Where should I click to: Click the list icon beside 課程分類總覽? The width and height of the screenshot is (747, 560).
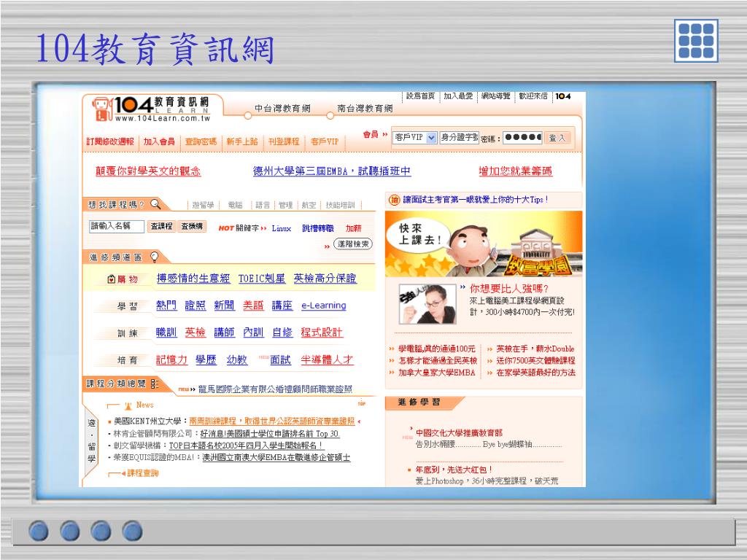pyautogui.click(x=155, y=384)
